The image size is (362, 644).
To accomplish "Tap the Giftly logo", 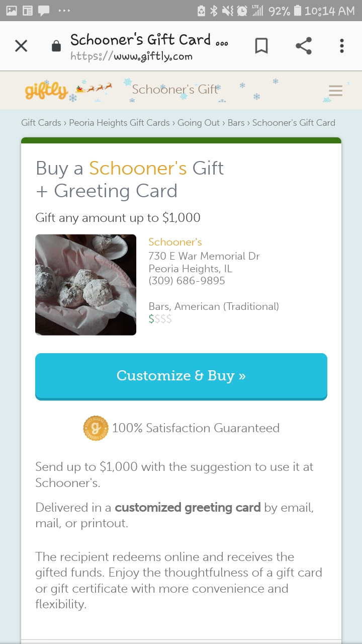I will pyautogui.click(x=46, y=91).
